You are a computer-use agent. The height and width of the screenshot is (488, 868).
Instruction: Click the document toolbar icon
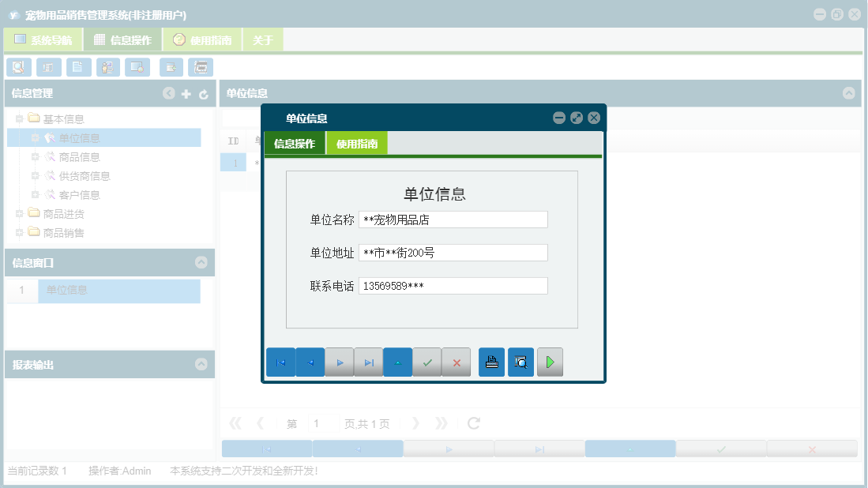pos(78,67)
